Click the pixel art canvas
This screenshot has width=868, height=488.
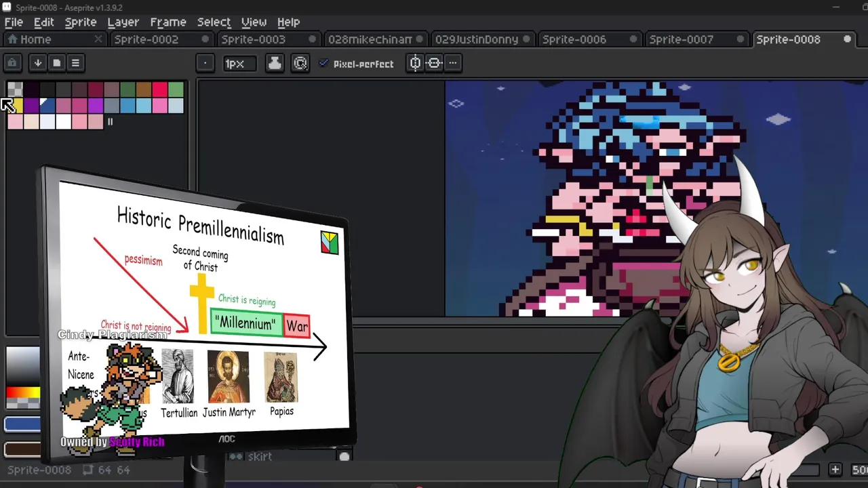pos(656,199)
